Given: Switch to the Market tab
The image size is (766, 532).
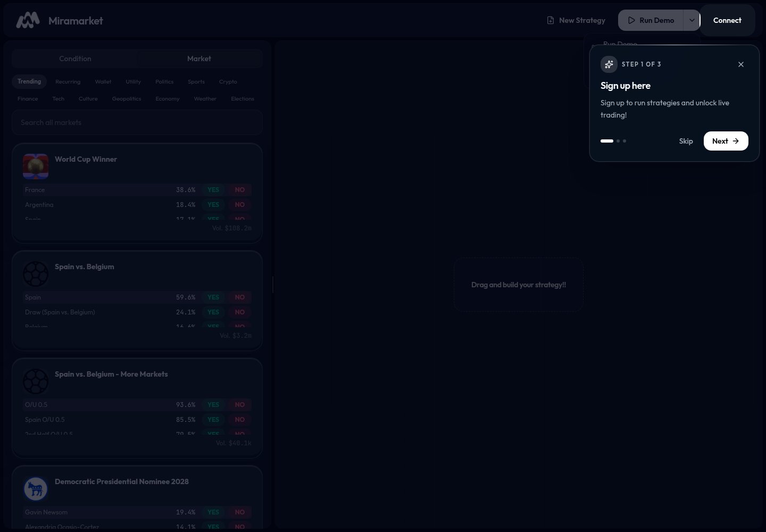Looking at the screenshot, I should [x=199, y=59].
